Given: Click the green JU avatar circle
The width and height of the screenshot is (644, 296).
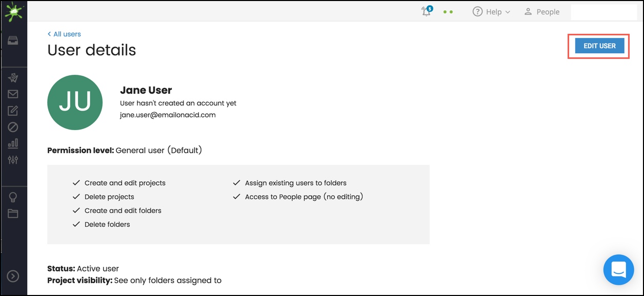Looking at the screenshot, I should [x=75, y=102].
